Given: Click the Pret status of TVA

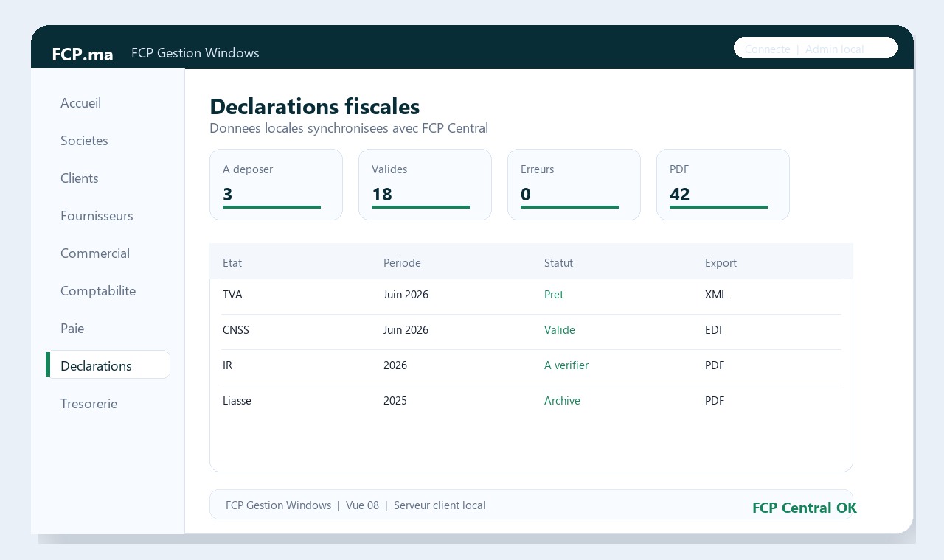Looking at the screenshot, I should click(x=554, y=295).
